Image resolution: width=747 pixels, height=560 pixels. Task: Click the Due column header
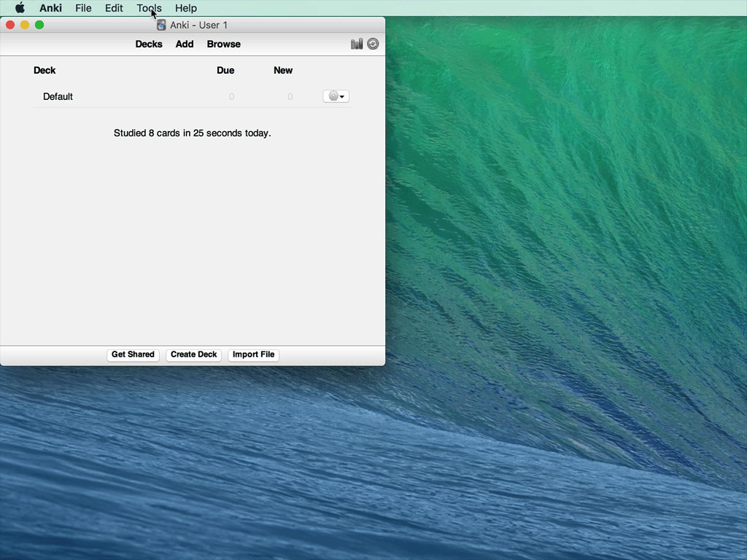225,71
